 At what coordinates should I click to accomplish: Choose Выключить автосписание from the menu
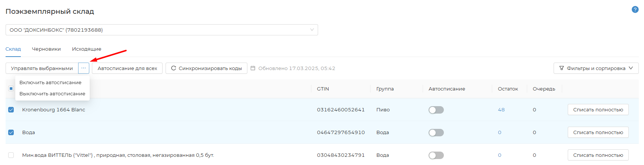click(52, 94)
